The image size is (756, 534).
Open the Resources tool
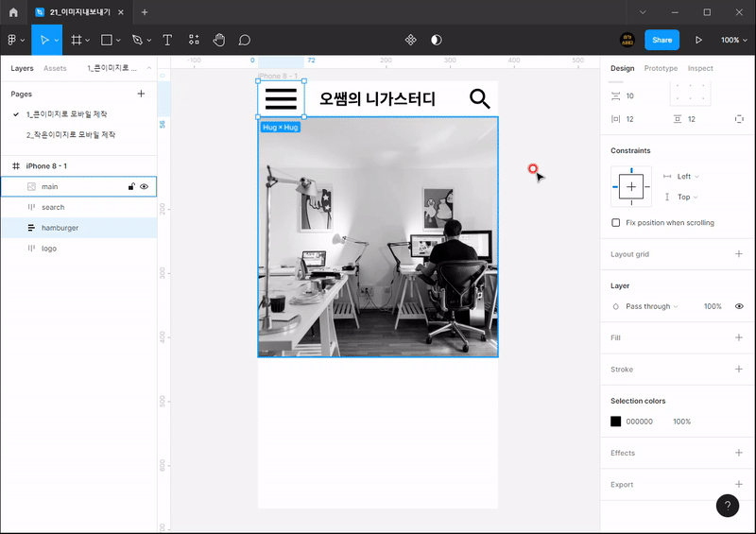(x=194, y=40)
